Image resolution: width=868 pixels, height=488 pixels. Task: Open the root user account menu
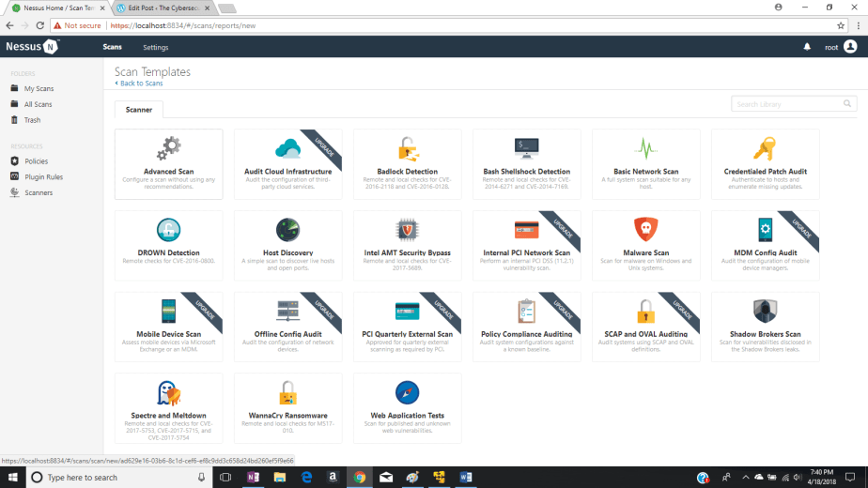[x=841, y=47]
